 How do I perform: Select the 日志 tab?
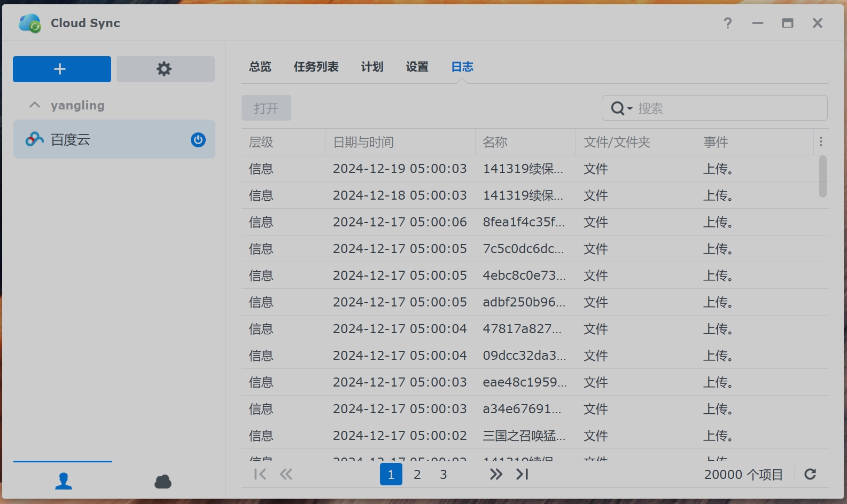coord(462,67)
